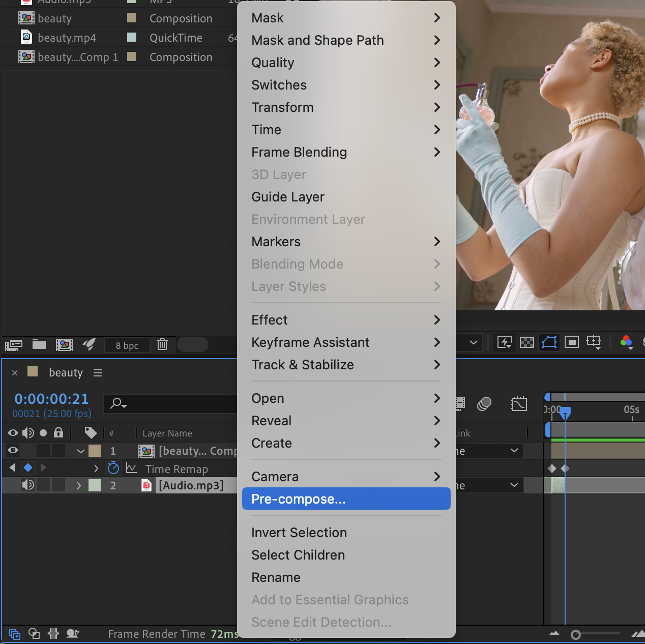The height and width of the screenshot is (644, 645).
Task: Click the current timecode 0:00:00:21
Action: tap(51, 399)
